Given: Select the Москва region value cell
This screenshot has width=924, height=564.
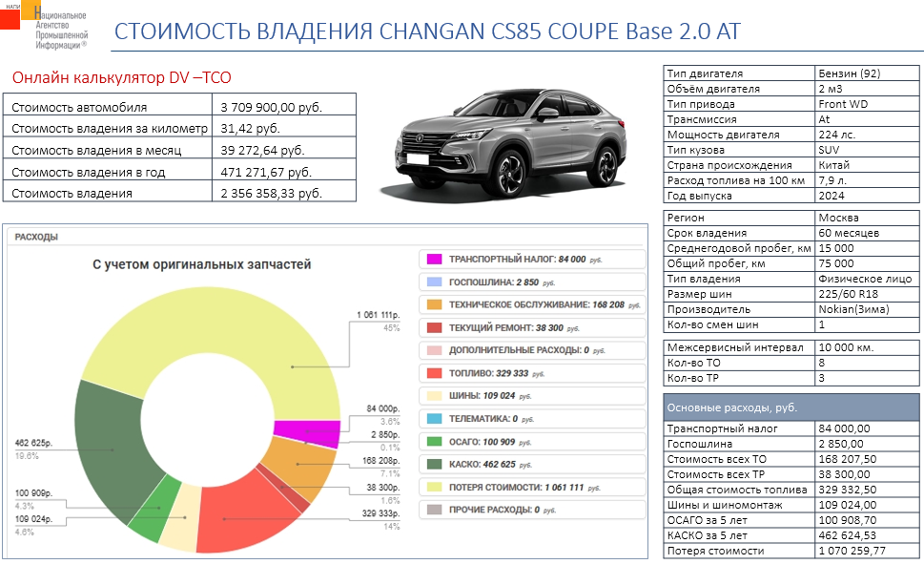Looking at the screenshot, I should (867, 219).
